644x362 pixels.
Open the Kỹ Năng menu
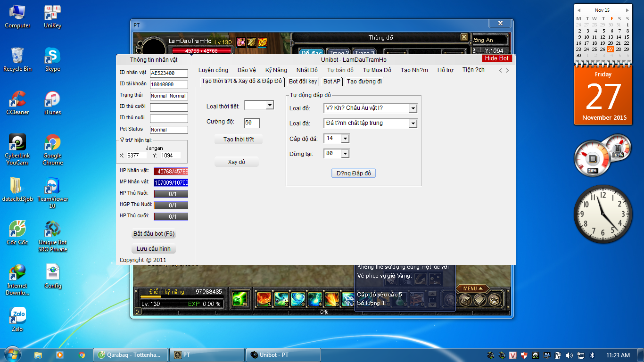click(276, 70)
